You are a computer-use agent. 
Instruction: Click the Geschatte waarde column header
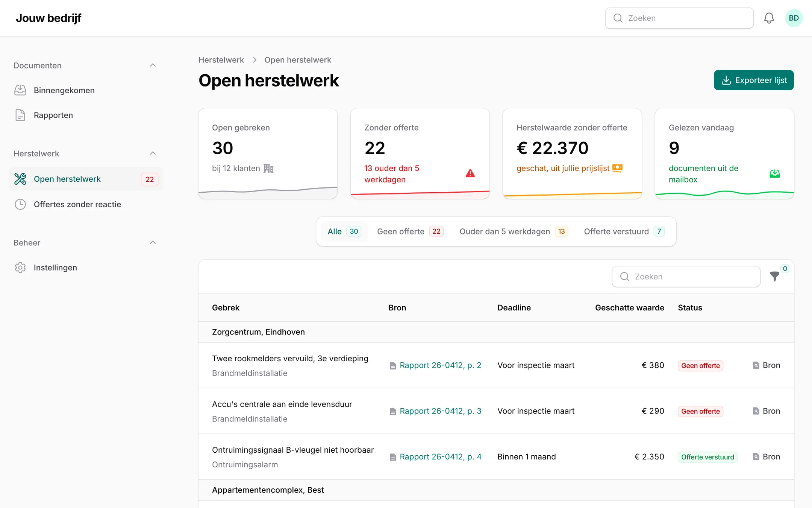coord(629,308)
